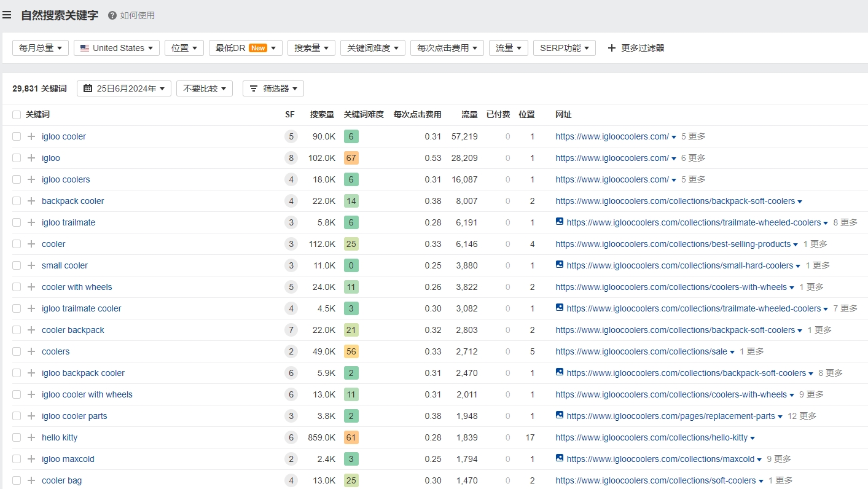This screenshot has height=489, width=868.
Task: Click 12 更多 in igloo cooler parts row
Action: [x=802, y=416]
